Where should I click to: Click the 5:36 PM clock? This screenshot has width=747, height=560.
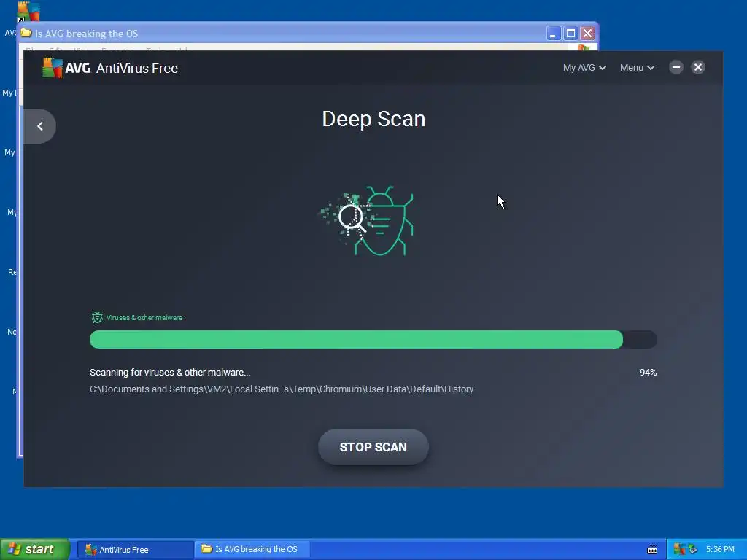tap(720, 549)
